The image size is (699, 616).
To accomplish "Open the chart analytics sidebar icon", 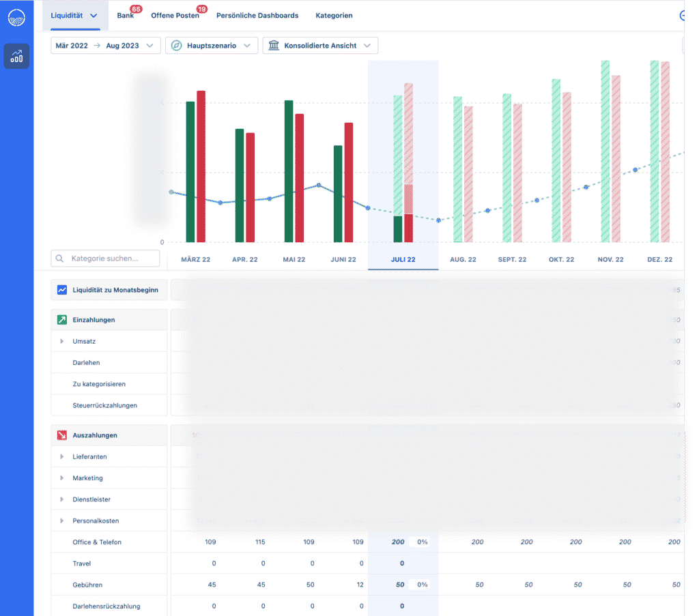I will pyautogui.click(x=16, y=57).
